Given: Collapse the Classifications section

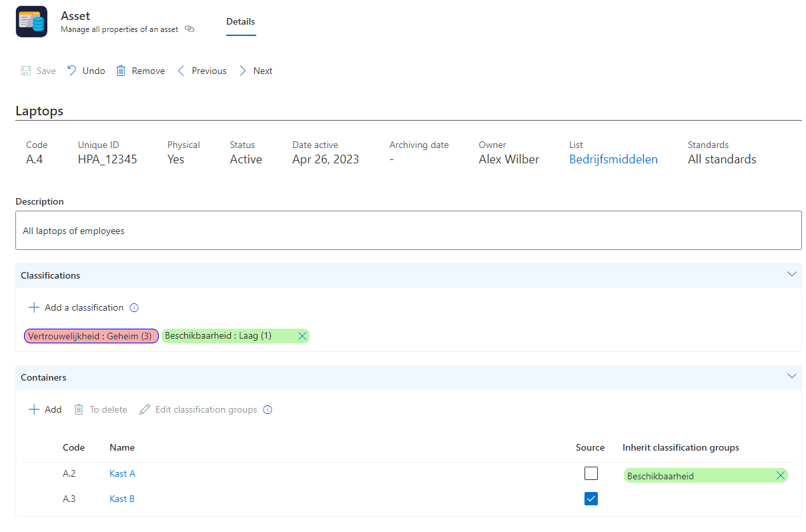Looking at the screenshot, I should (x=792, y=274).
